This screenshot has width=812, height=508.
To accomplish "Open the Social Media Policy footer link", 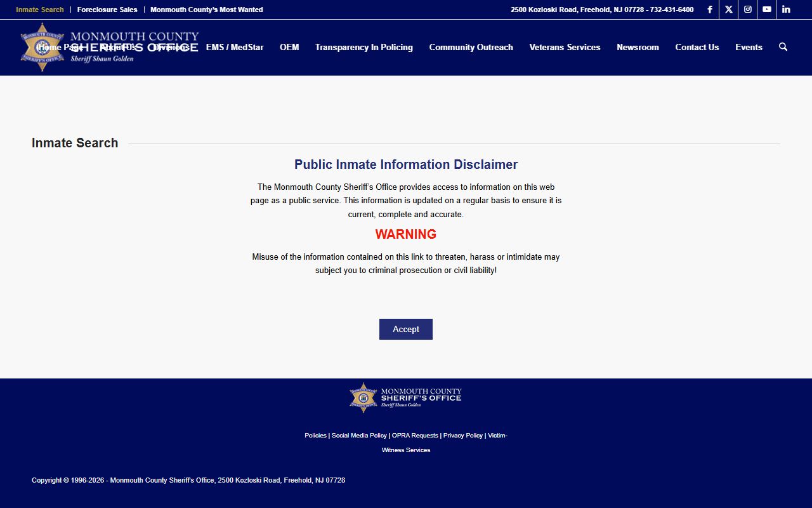I will pos(359,436).
